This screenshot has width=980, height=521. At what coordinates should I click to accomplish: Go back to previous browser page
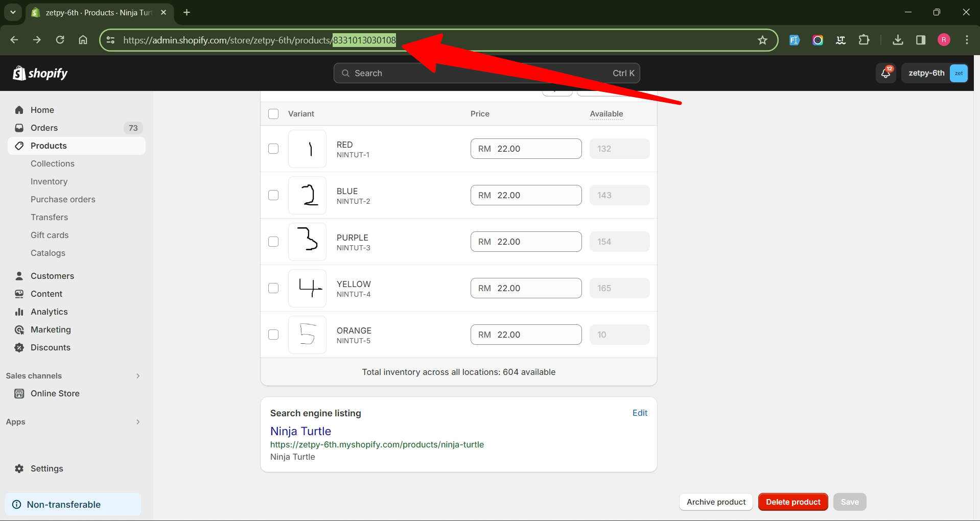(14, 40)
